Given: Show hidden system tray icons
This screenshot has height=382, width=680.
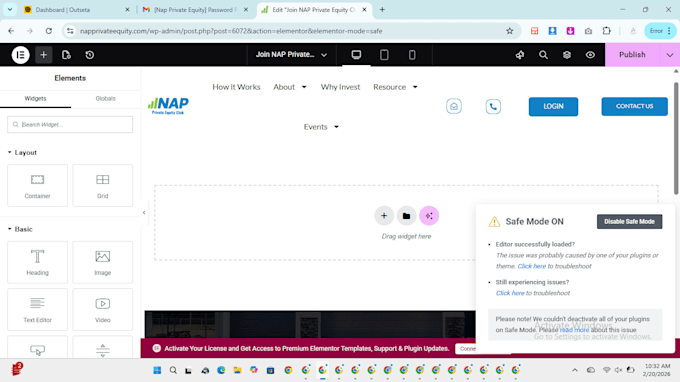Looking at the screenshot, I should (575, 370).
